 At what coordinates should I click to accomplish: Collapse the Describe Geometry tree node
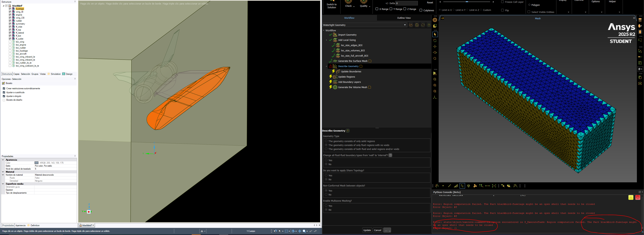pyautogui.click(x=326, y=66)
